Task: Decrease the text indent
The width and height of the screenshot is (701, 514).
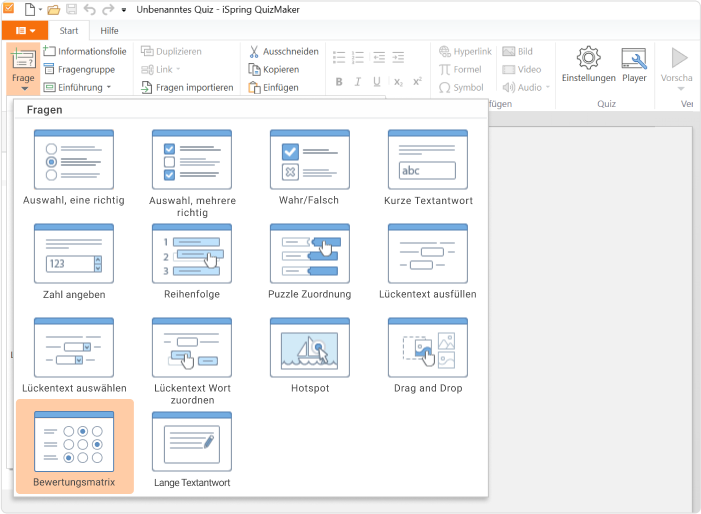Action: pos(379,57)
